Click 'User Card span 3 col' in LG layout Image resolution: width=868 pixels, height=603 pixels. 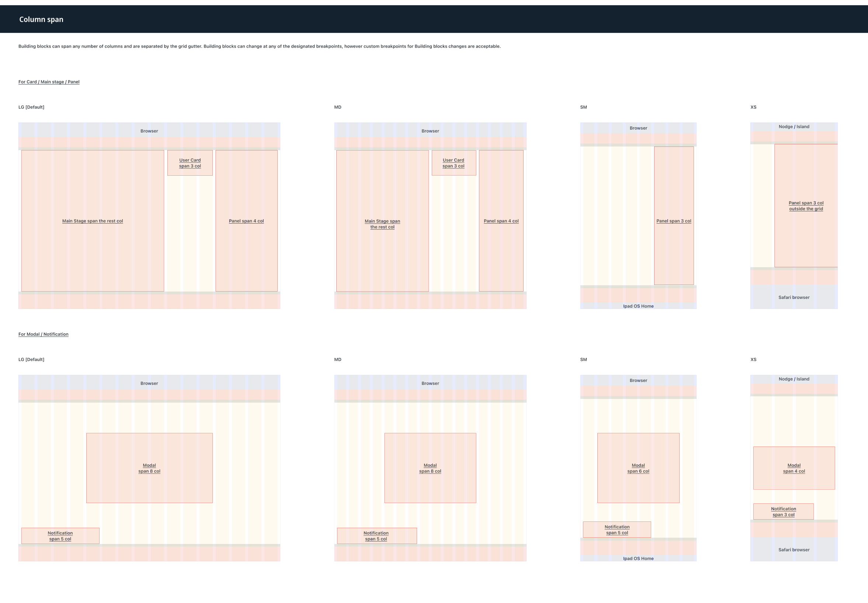pyautogui.click(x=190, y=163)
